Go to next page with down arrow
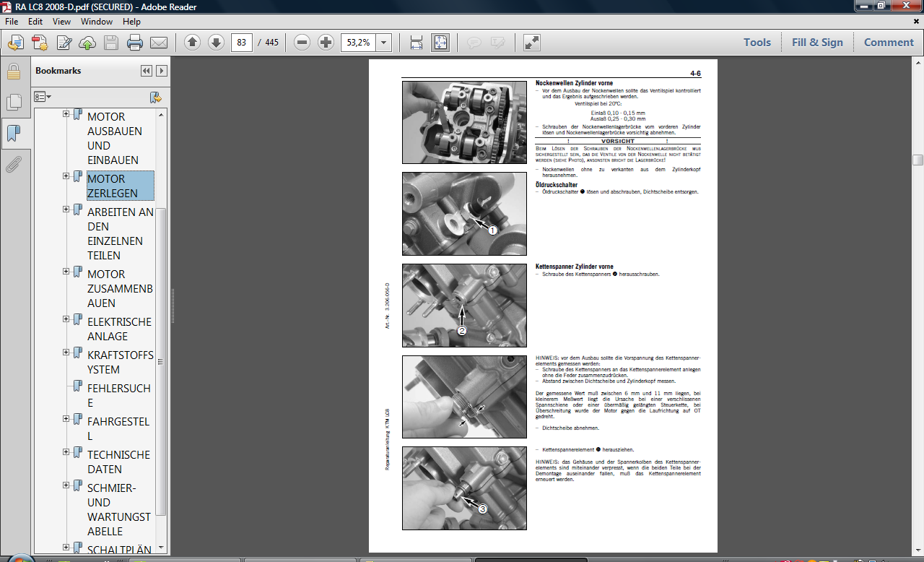 tap(216, 43)
